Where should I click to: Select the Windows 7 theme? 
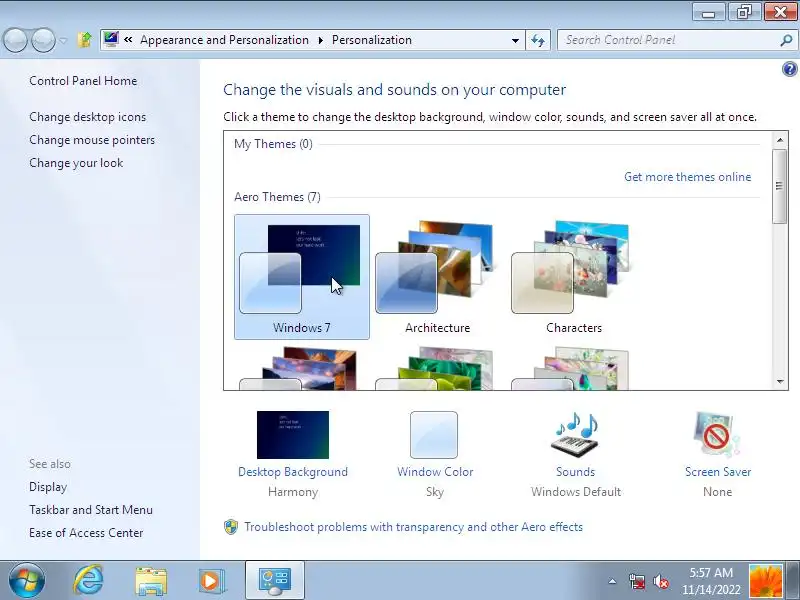302,277
